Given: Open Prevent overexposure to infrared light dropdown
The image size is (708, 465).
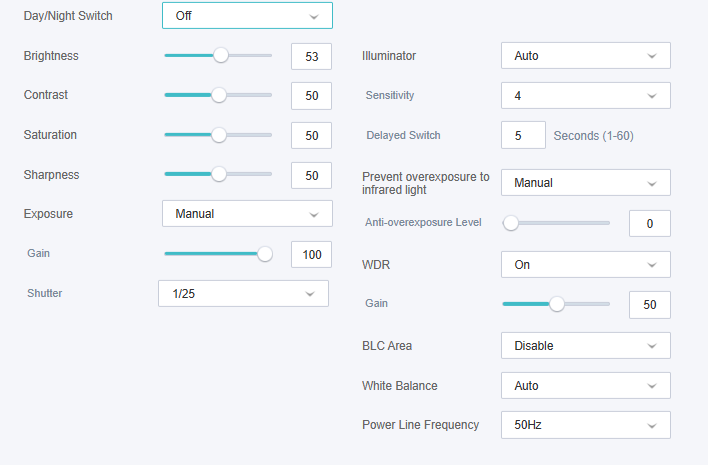Looking at the screenshot, I should pos(585,183).
